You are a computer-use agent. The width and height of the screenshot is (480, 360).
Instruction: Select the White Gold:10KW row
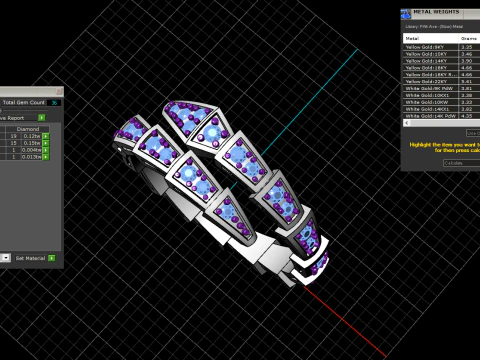tap(441, 102)
